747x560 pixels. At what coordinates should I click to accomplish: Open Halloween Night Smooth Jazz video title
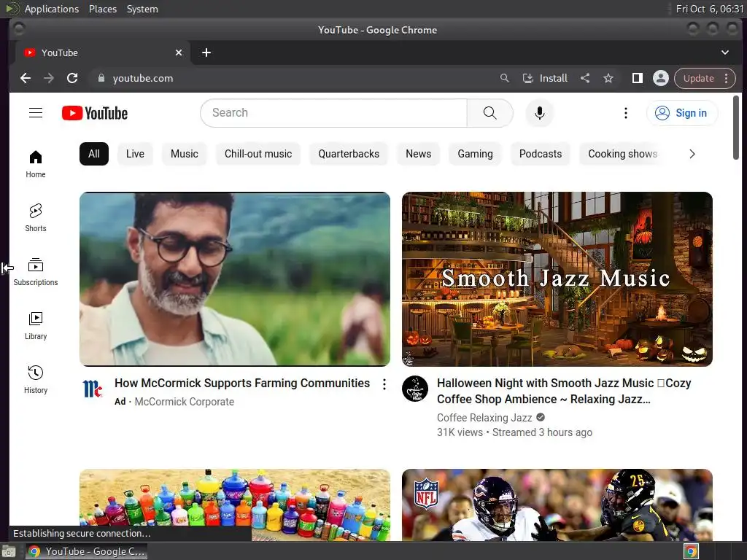click(564, 391)
